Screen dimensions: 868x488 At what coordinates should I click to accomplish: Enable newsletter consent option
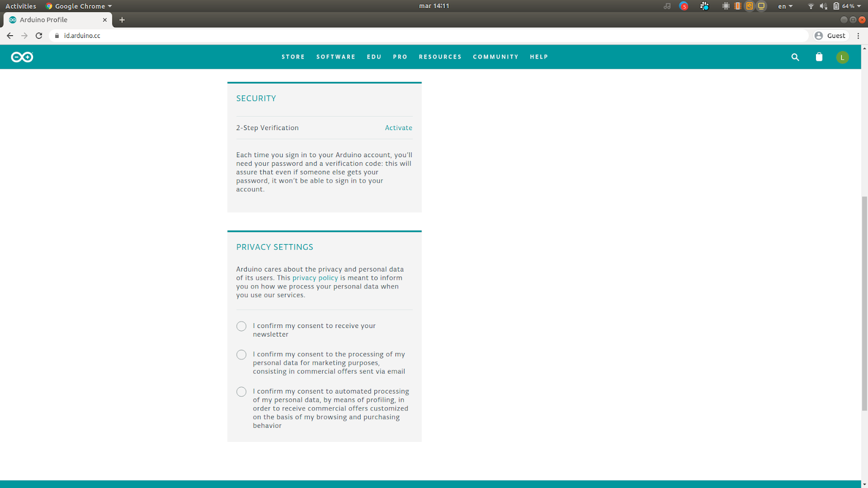coord(241,326)
